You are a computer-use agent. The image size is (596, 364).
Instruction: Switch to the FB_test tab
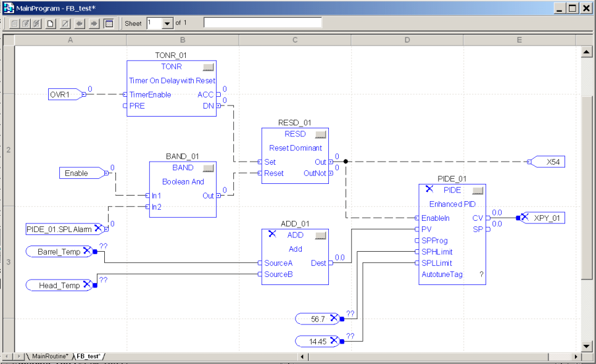[88, 357]
